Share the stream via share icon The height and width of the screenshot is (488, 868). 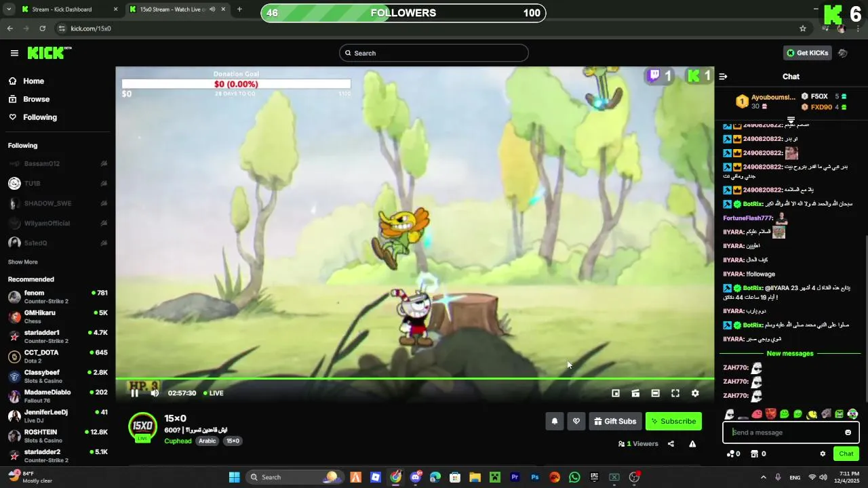(671, 444)
